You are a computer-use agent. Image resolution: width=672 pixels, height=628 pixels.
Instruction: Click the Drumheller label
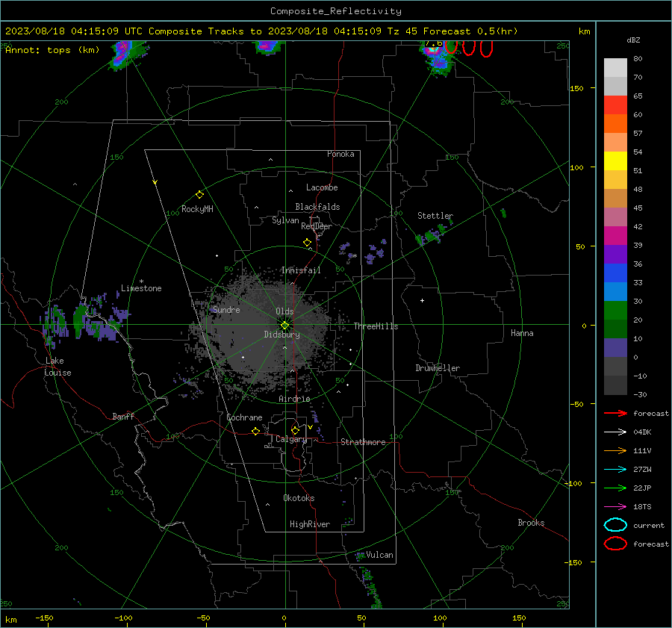pos(438,368)
